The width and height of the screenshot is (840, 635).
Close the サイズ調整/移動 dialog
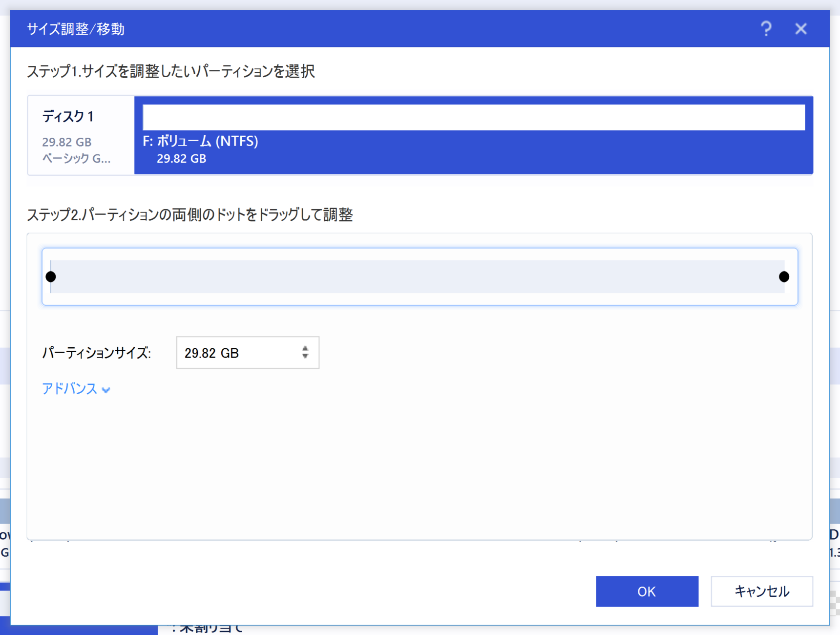pyautogui.click(x=801, y=29)
